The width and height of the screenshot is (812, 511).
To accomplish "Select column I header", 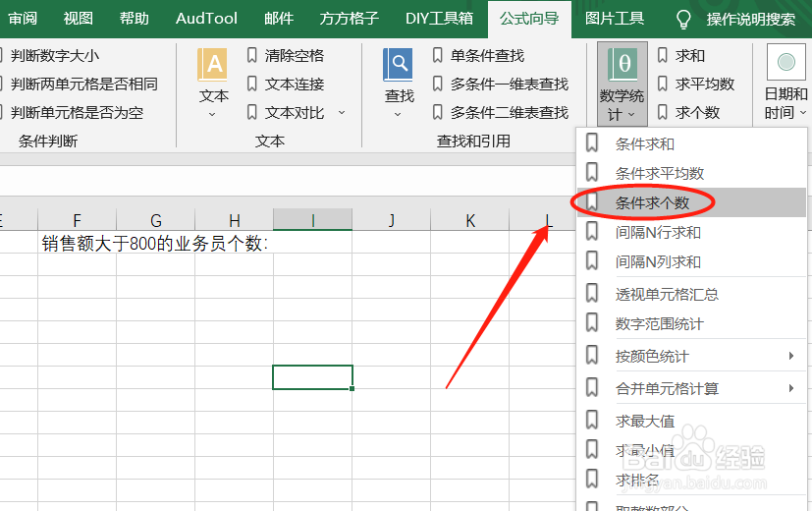I will click(x=313, y=220).
